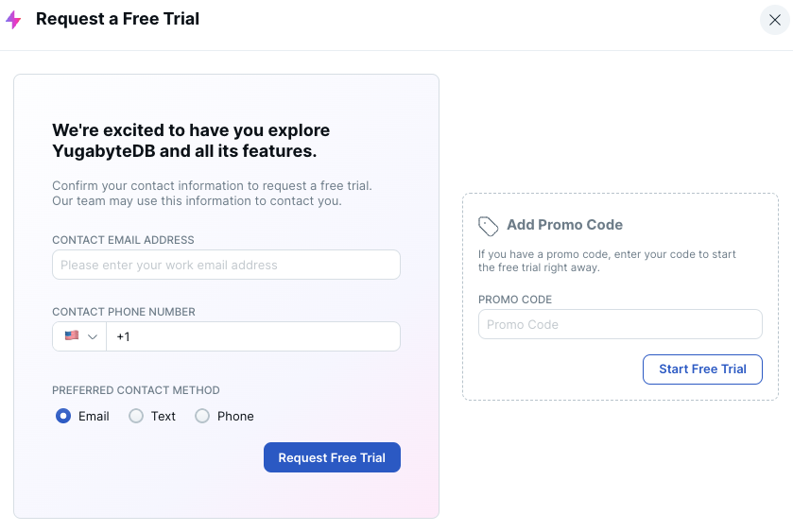Viewport: 793px width, 532px height.
Task: Click the Contact Email Address label
Action: (123, 240)
